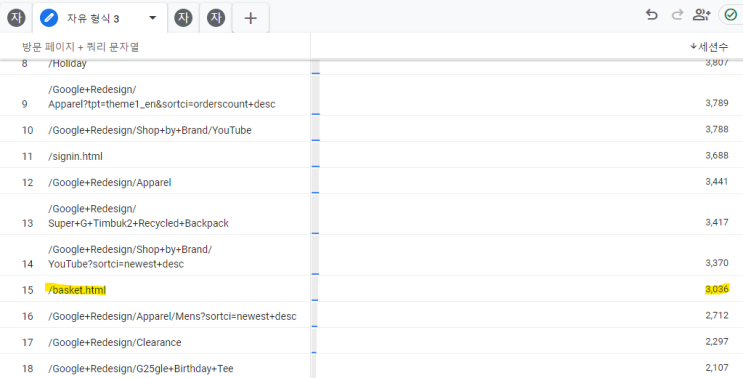Select the Apparel?tpt=theme1_en row text

pos(162,97)
